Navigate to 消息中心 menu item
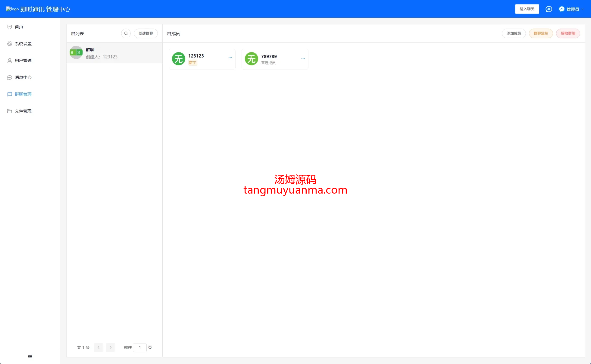This screenshot has width=591, height=364. point(23,77)
